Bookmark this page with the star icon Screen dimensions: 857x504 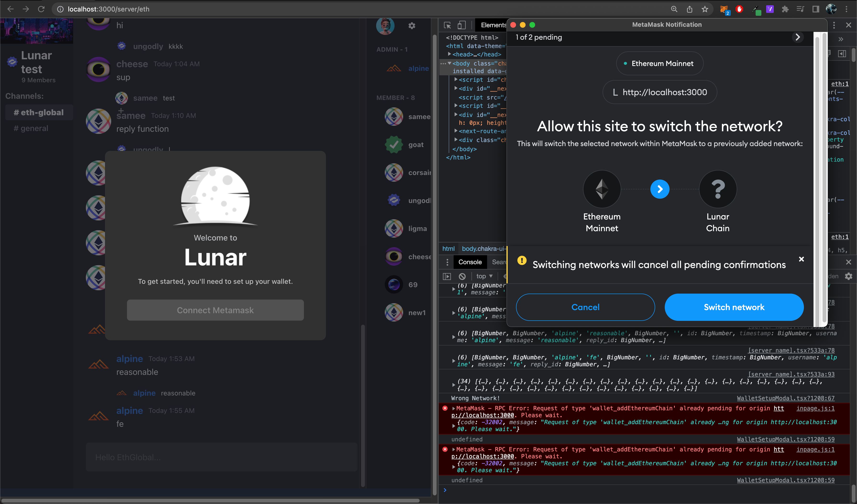pyautogui.click(x=705, y=9)
